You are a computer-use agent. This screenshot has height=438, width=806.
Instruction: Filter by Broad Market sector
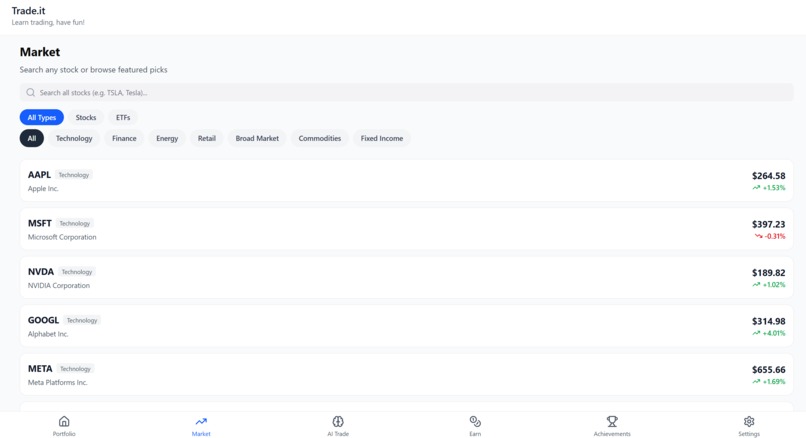257,138
